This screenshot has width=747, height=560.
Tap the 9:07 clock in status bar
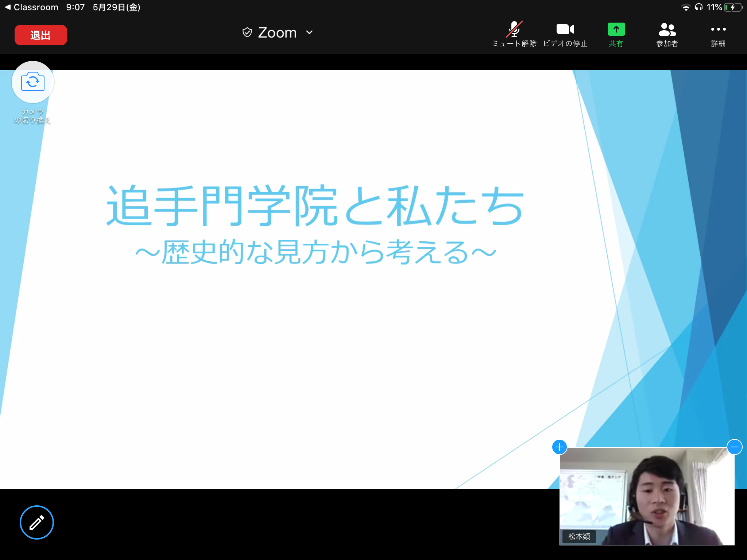76,7
